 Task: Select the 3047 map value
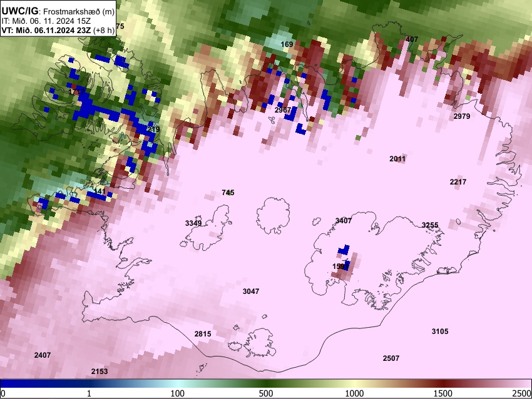[251, 291]
